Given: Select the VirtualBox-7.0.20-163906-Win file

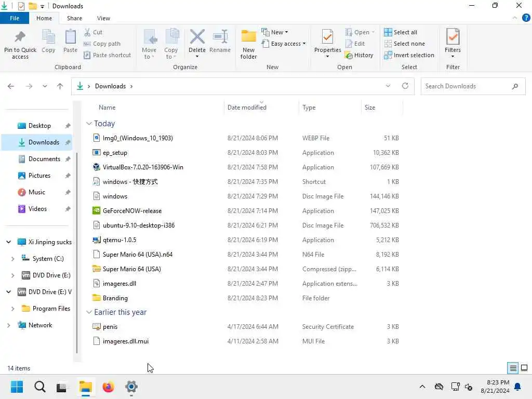Looking at the screenshot, I should (x=143, y=167).
